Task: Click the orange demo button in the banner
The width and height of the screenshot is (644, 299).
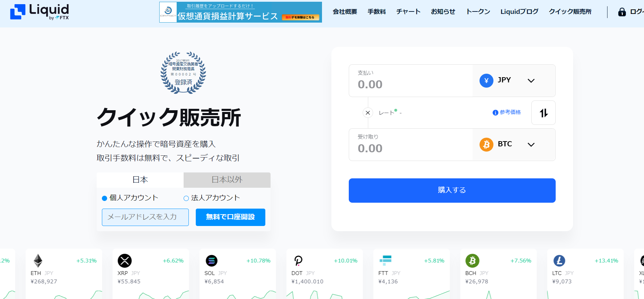Action: 300,17
